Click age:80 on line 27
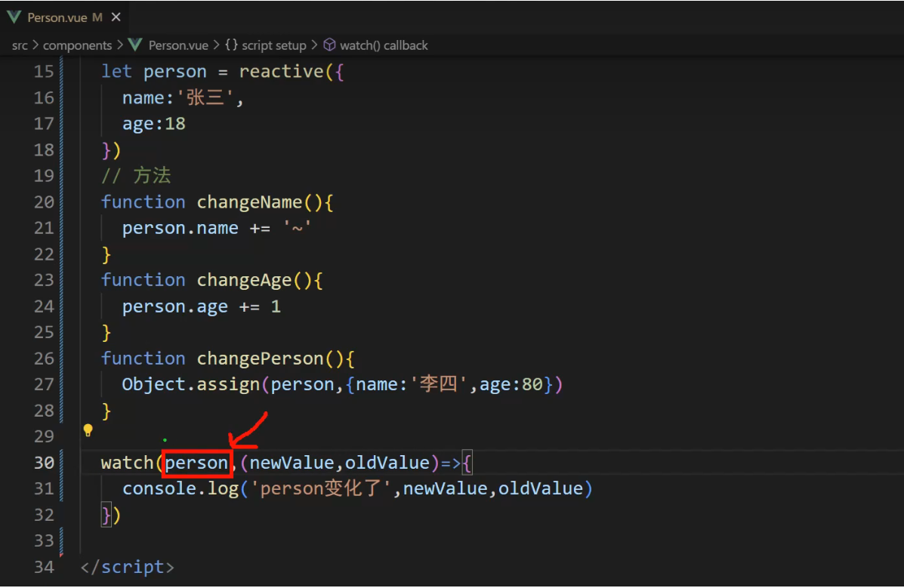The height and width of the screenshot is (588, 904). coord(511,384)
